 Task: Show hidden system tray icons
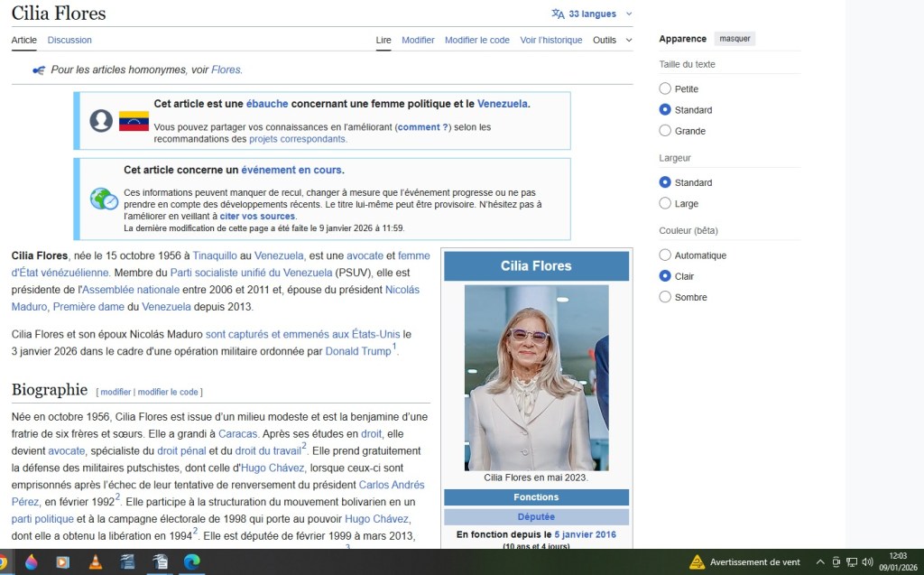pos(820,561)
